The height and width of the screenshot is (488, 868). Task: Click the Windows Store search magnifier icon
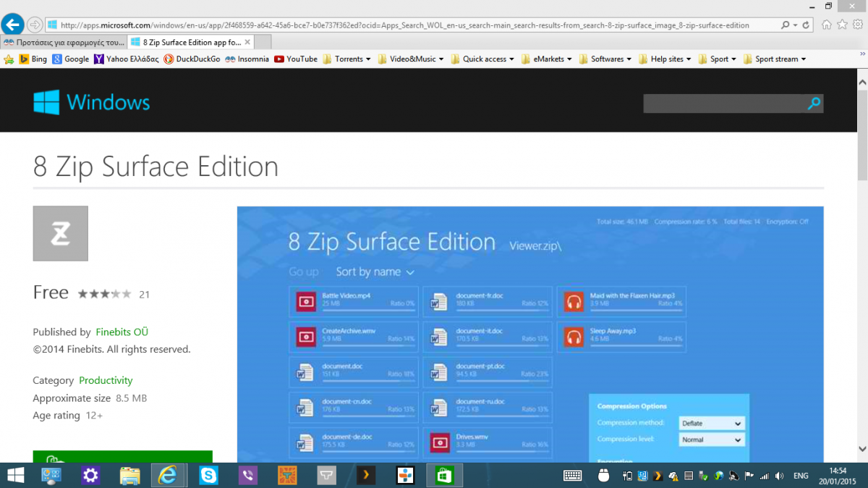point(814,104)
